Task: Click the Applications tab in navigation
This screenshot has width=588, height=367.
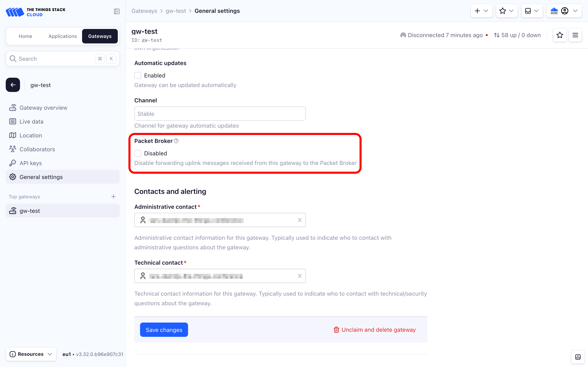Action: pos(63,36)
